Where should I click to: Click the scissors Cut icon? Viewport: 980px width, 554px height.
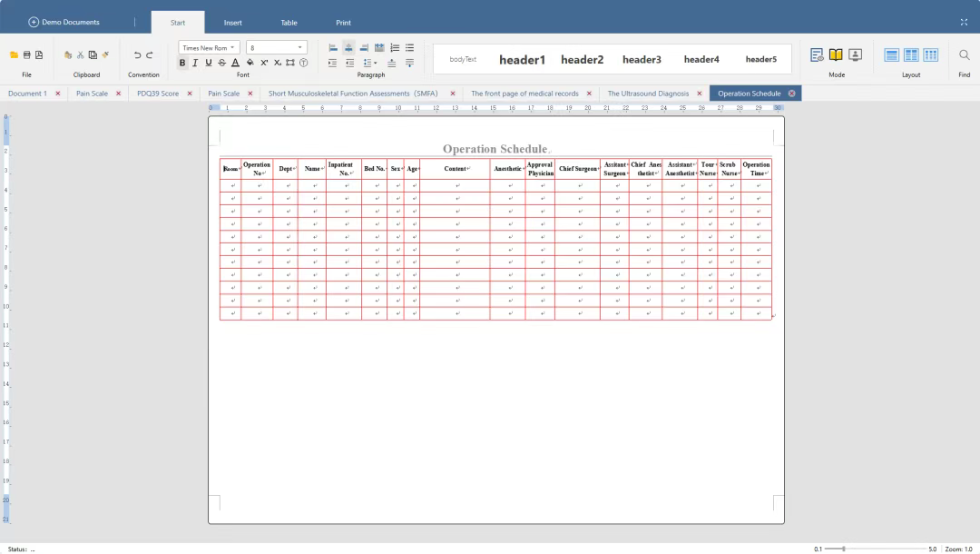pos(80,55)
